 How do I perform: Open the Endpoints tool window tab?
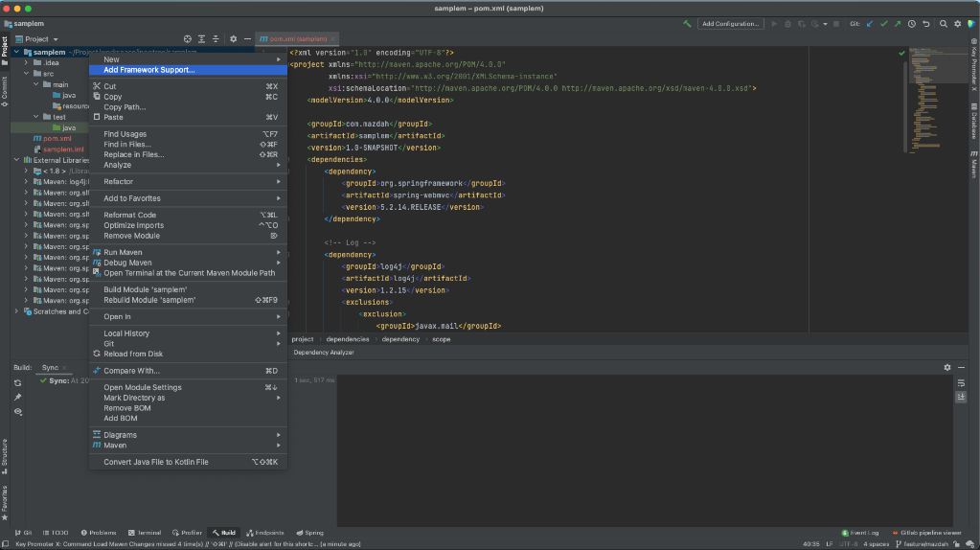(265, 533)
